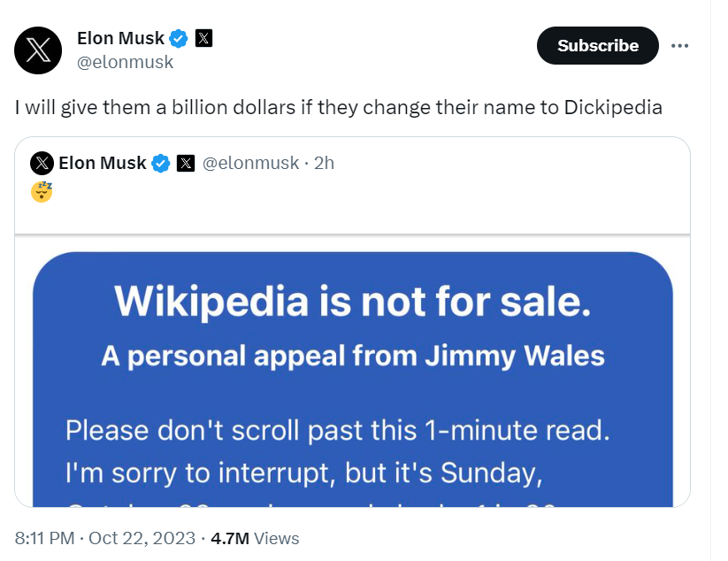
Task: Click the quoted tweet's X avatar
Action: pyautogui.click(x=42, y=163)
